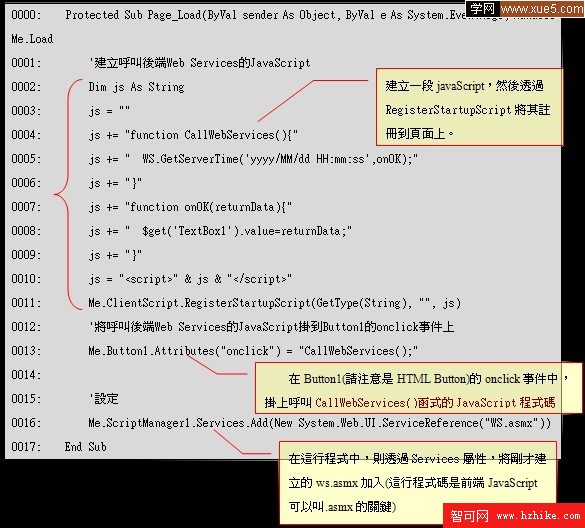
Task: Select the RegisterStartupScript line 0011
Action: pos(275,303)
